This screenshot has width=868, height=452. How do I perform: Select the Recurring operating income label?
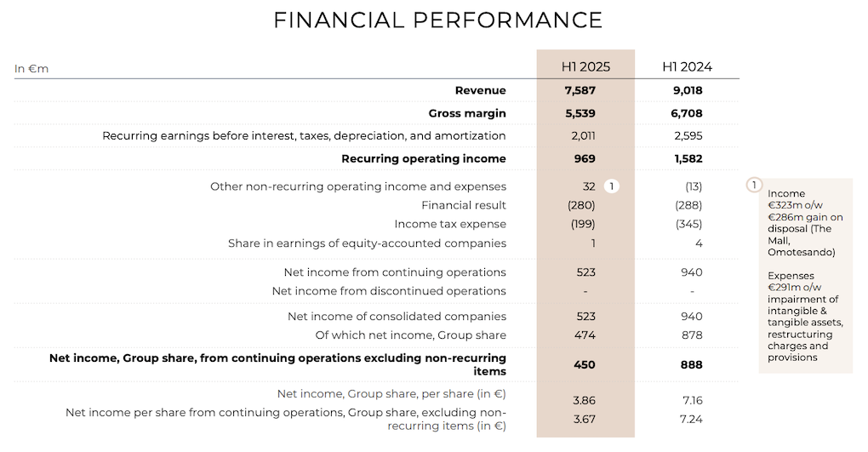point(424,158)
